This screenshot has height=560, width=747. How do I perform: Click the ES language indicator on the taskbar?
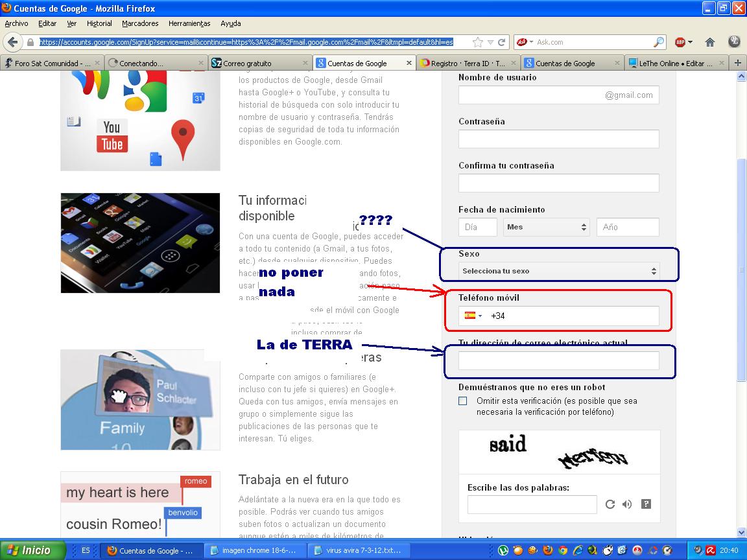click(86, 550)
